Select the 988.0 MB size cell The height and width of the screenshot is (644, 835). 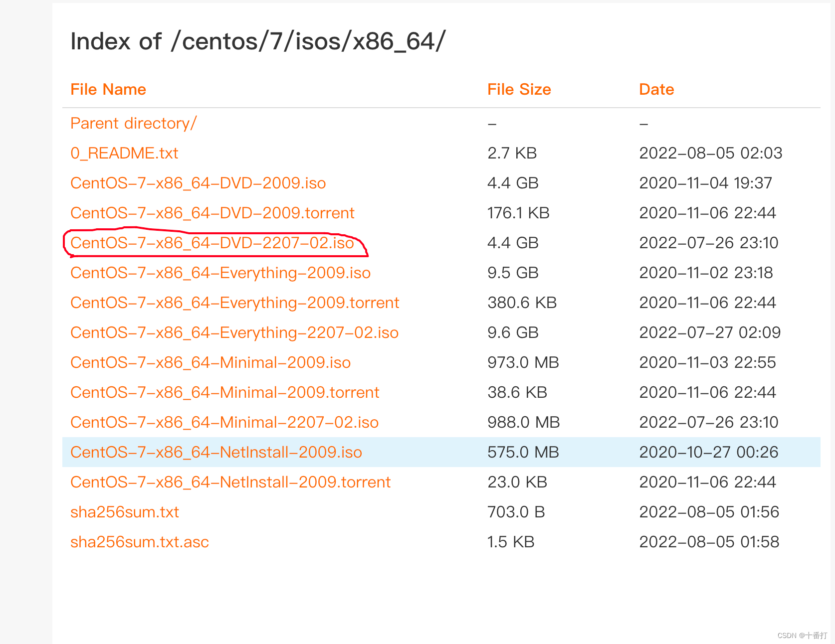[x=523, y=422]
